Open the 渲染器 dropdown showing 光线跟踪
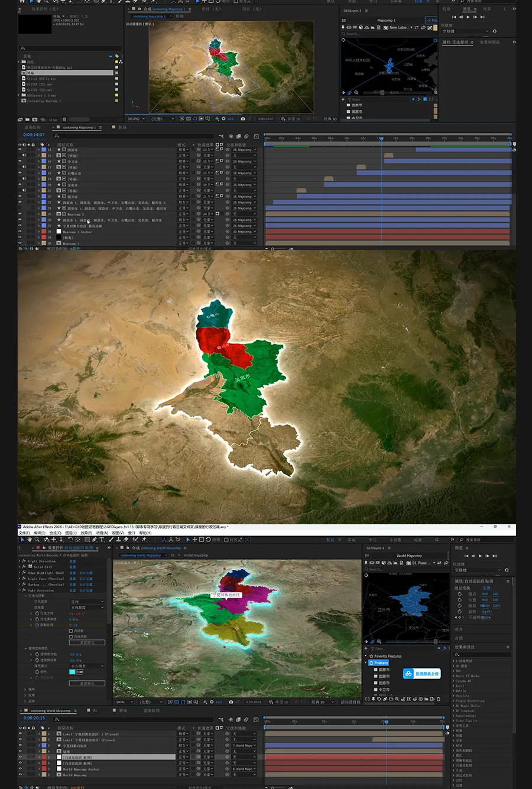Screen dimensions: 532x789 pos(87,608)
